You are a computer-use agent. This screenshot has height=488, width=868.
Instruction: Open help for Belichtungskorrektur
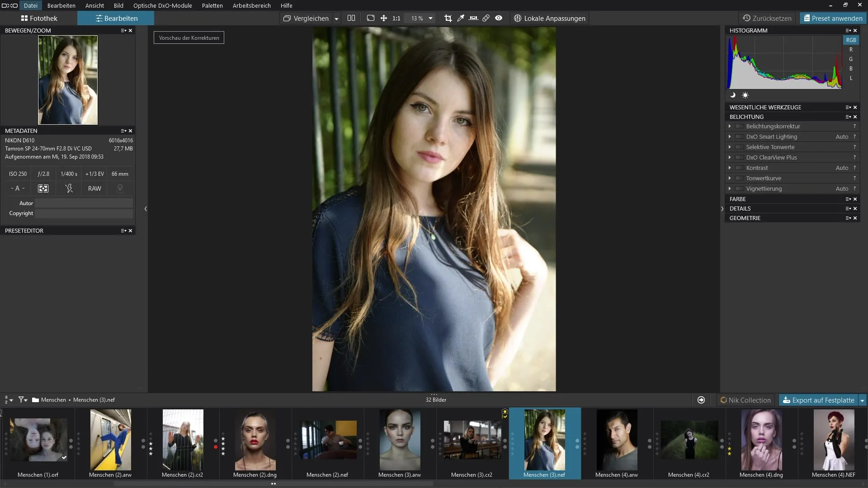point(854,126)
